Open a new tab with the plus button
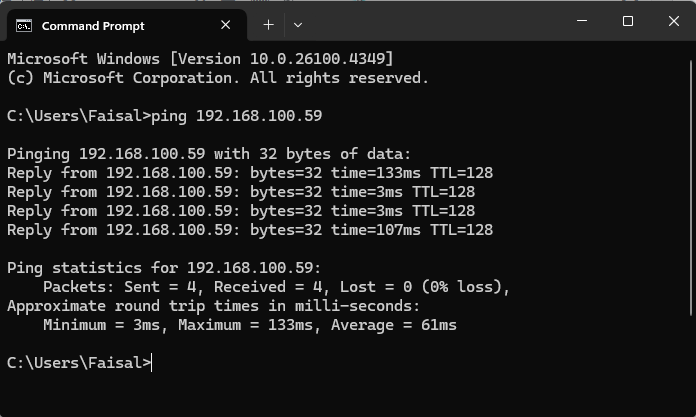 pos(268,25)
